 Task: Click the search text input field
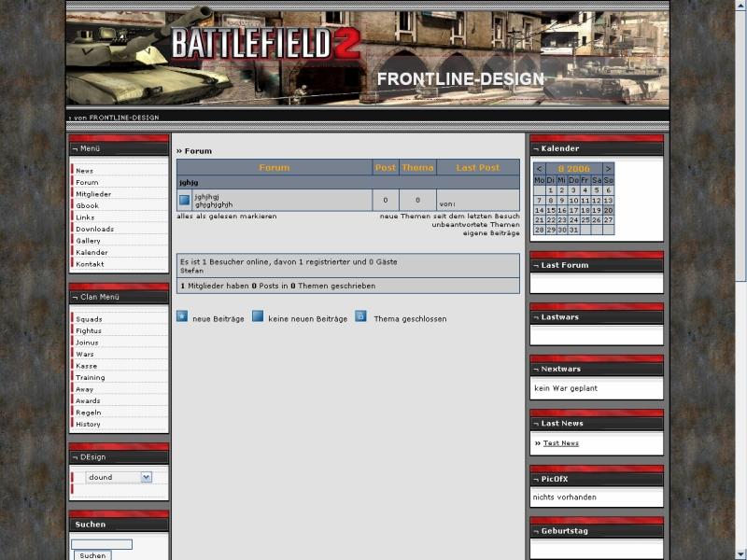[x=102, y=544]
